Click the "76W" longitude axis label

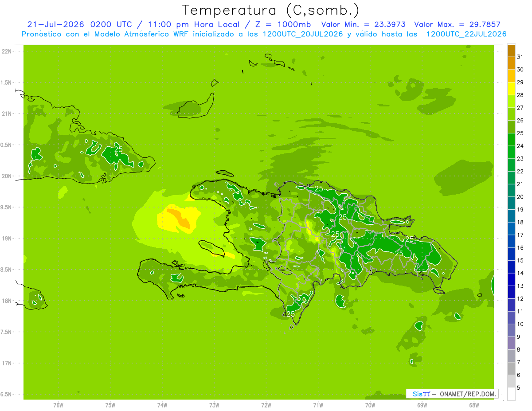(58, 405)
